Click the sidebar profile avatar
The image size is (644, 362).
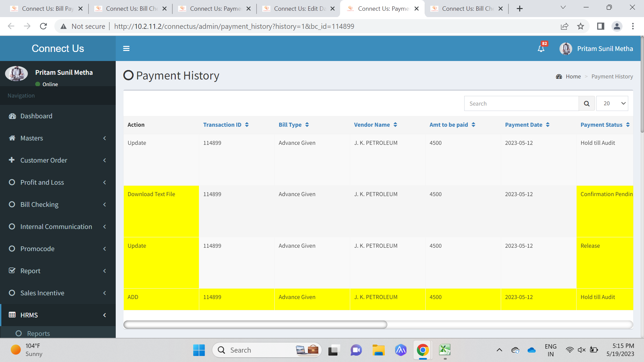pyautogui.click(x=16, y=73)
